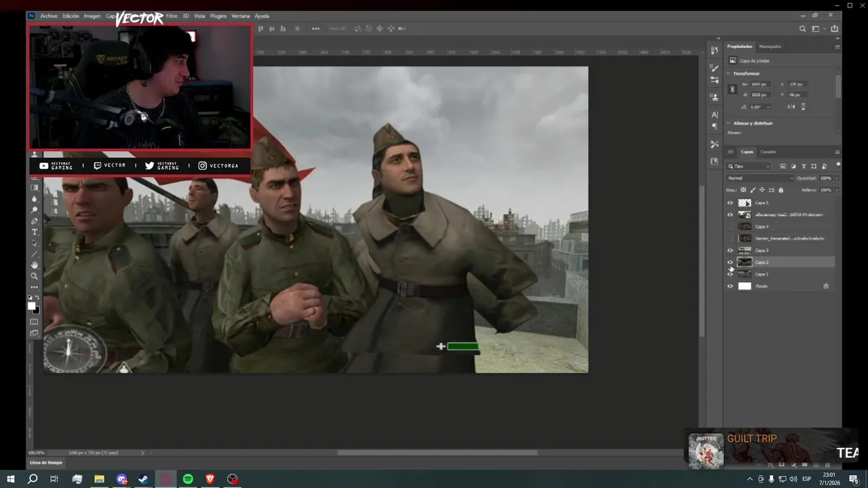Filter layers by pixel layer icon
This screenshot has height=488, width=868.
tap(783, 166)
